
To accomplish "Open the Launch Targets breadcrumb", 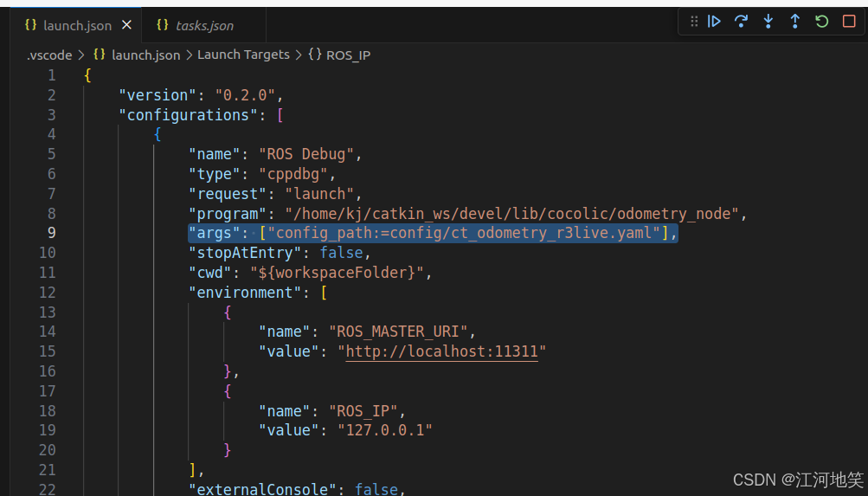I will click(243, 55).
